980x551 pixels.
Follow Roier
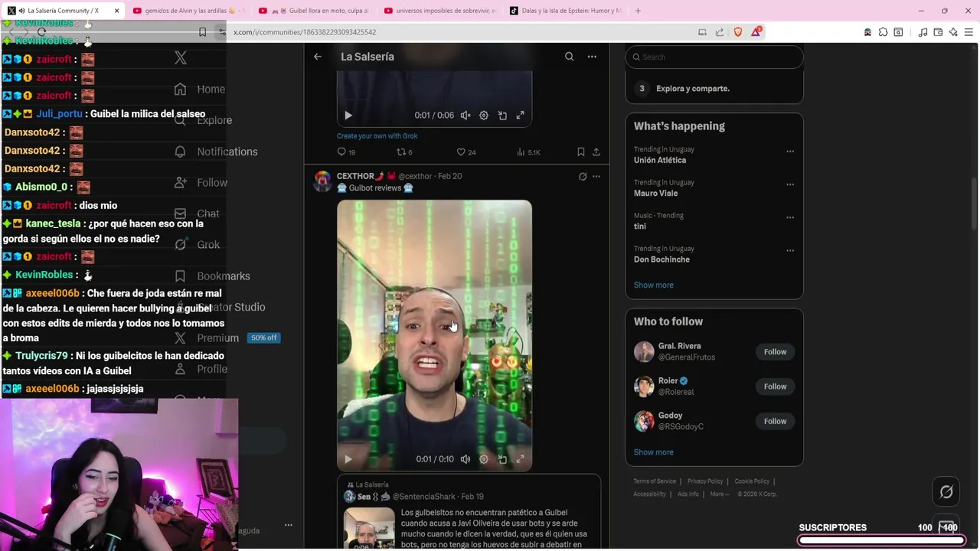point(775,386)
